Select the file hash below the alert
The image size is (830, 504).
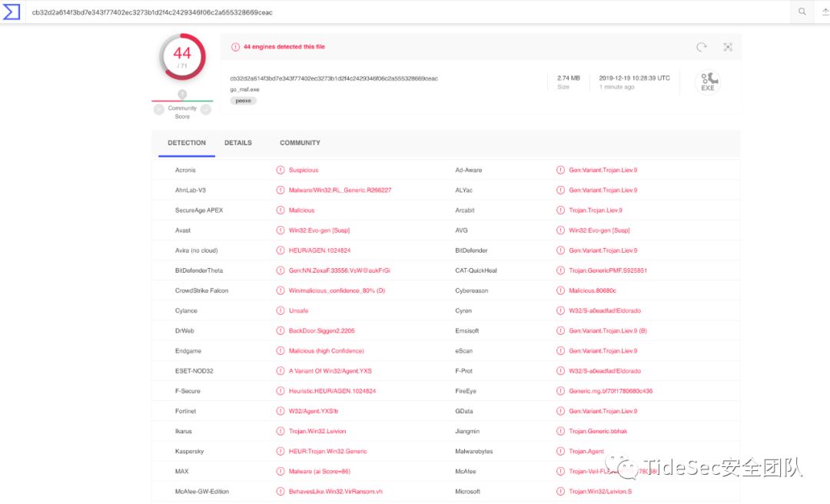(334, 78)
